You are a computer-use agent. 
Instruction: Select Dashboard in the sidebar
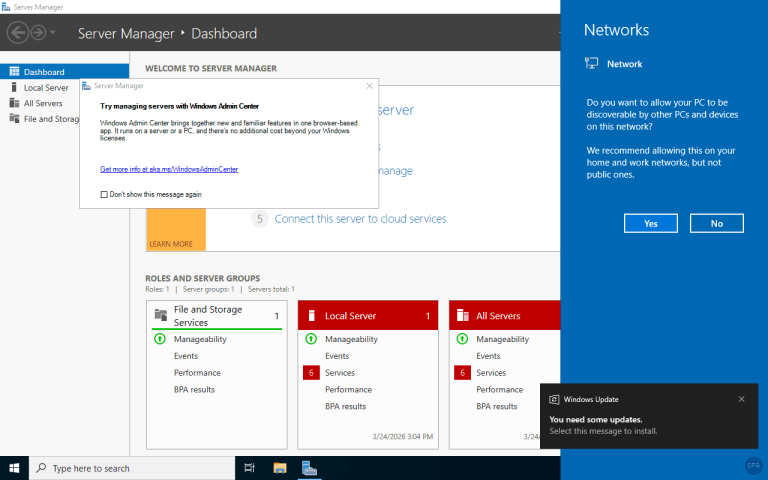64,72
